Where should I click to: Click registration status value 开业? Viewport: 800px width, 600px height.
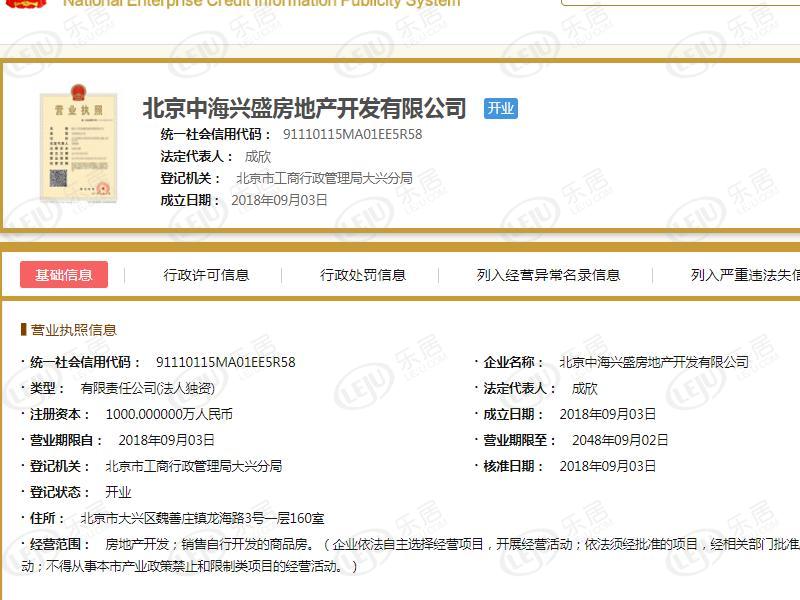(118, 492)
